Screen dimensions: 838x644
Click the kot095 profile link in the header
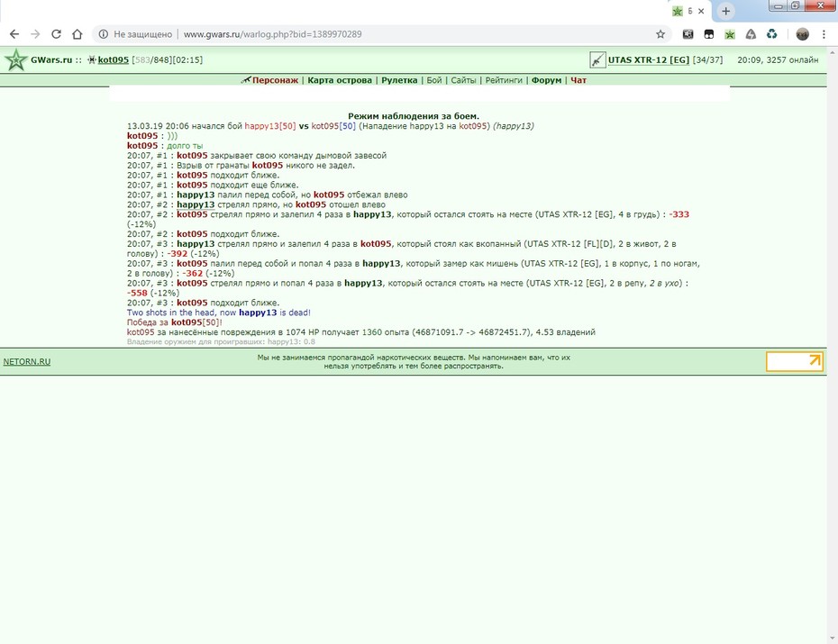(x=114, y=59)
